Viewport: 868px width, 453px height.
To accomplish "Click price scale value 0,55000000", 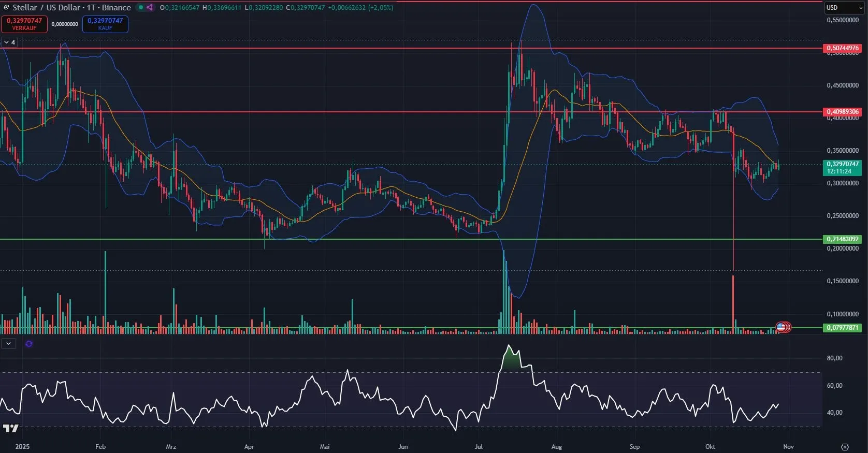I will (x=843, y=20).
